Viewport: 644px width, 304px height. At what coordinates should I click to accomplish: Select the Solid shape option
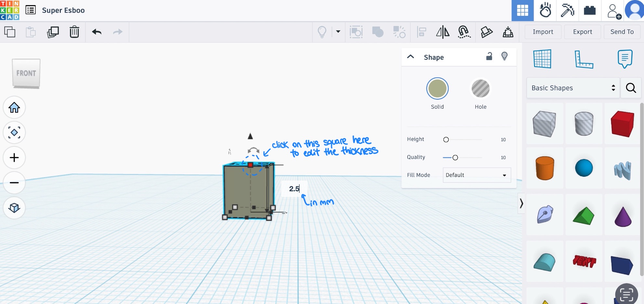click(437, 89)
